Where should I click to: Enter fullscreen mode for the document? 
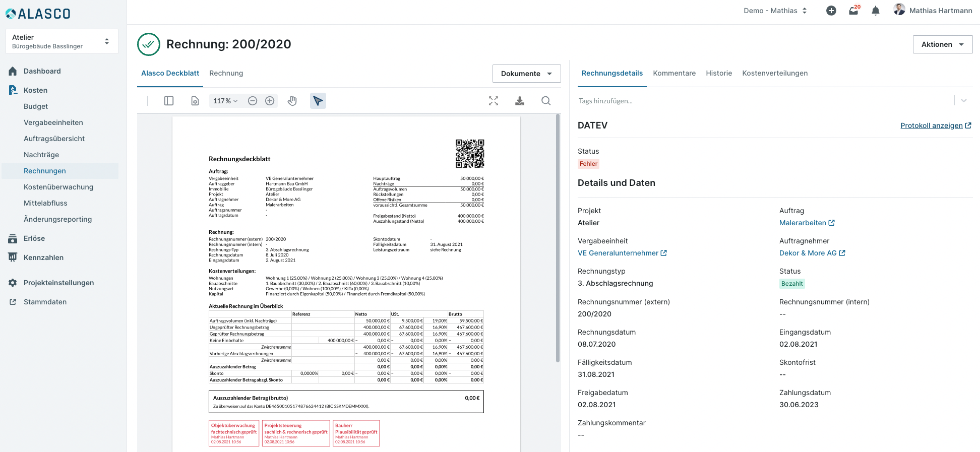pyautogui.click(x=494, y=101)
